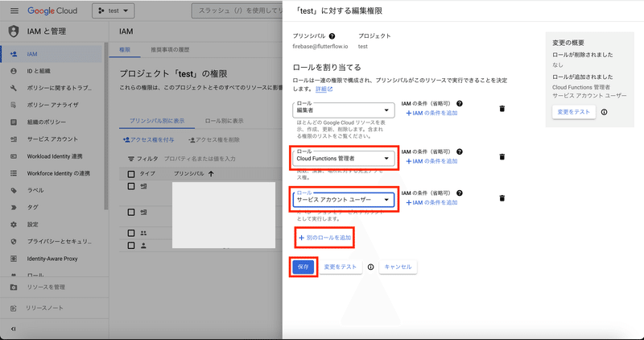
Task: Add IAM condition for サービス アカウント ユーザー
Action: point(431,202)
